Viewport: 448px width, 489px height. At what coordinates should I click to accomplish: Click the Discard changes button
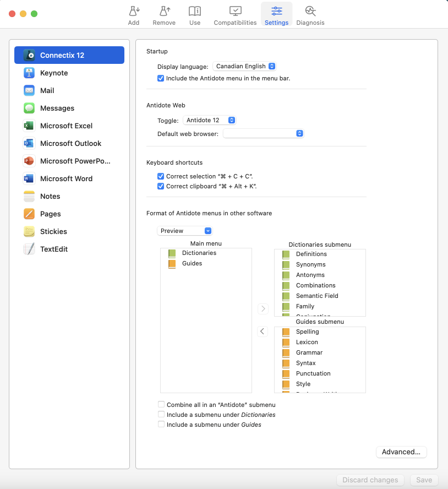(370, 480)
